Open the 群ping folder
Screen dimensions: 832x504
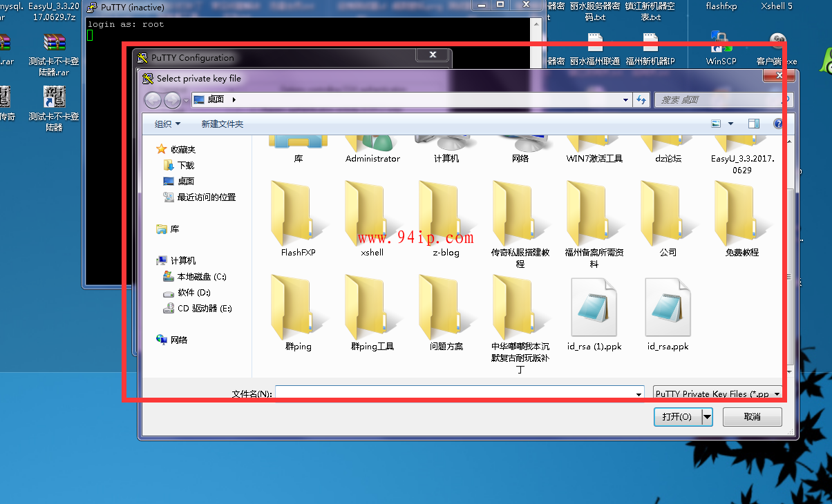point(298,313)
